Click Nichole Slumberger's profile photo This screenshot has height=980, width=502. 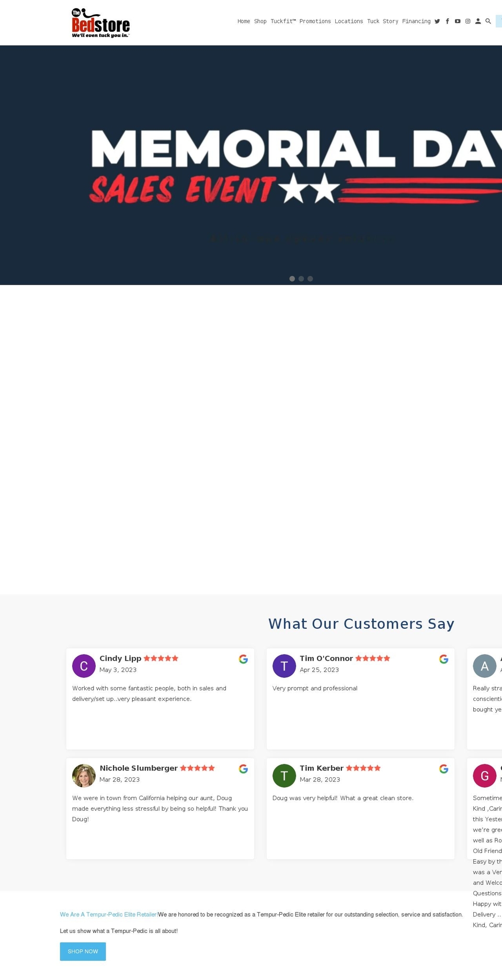click(x=84, y=776)
